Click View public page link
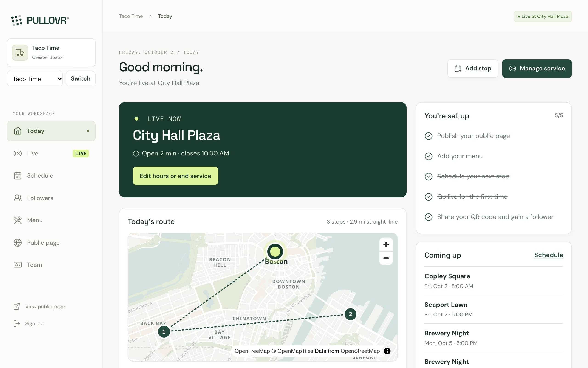This screenshot has height=368, width=588. (45, 306)
